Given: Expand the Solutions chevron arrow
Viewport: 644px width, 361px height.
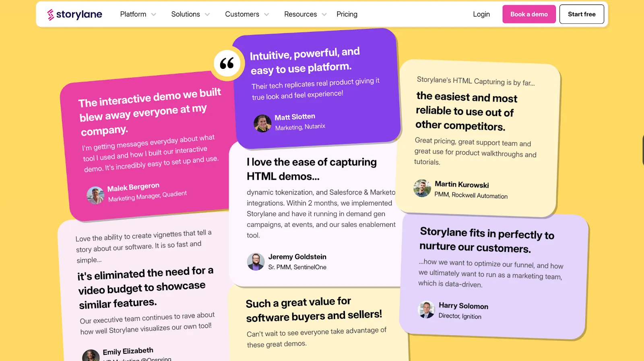Looking at the screenshot, I should 207,15.
